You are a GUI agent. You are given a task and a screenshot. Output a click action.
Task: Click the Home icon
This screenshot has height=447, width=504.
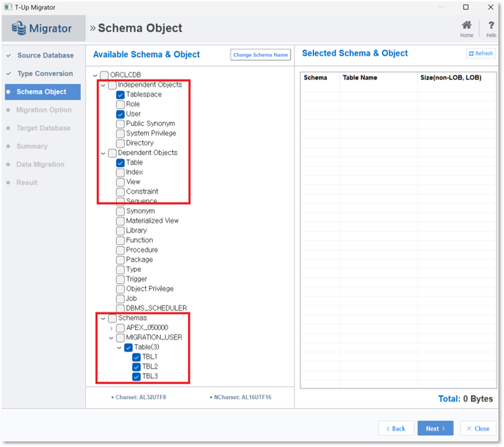click(466, 25)
